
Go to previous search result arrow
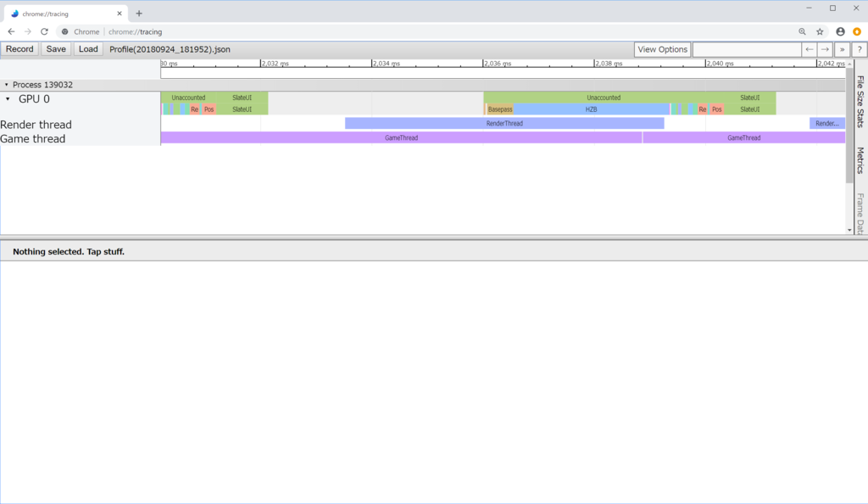click(x=810, y=49)
